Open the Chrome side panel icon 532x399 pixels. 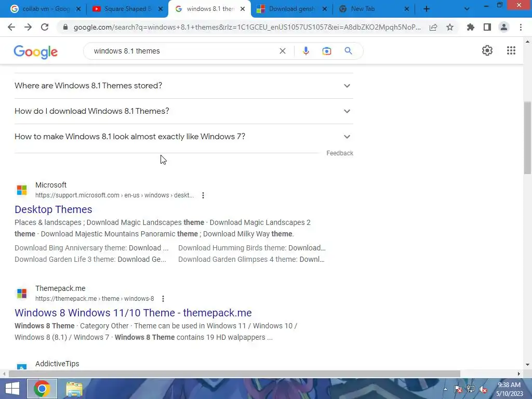(x=487, y=27)
